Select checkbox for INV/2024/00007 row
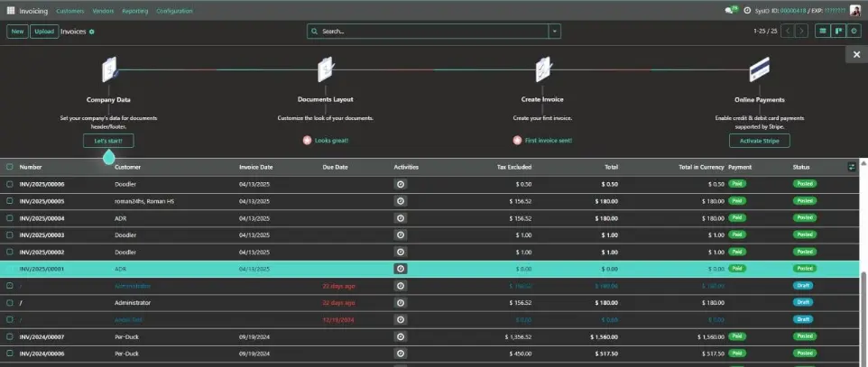868x367 pixels. point(10,336)
